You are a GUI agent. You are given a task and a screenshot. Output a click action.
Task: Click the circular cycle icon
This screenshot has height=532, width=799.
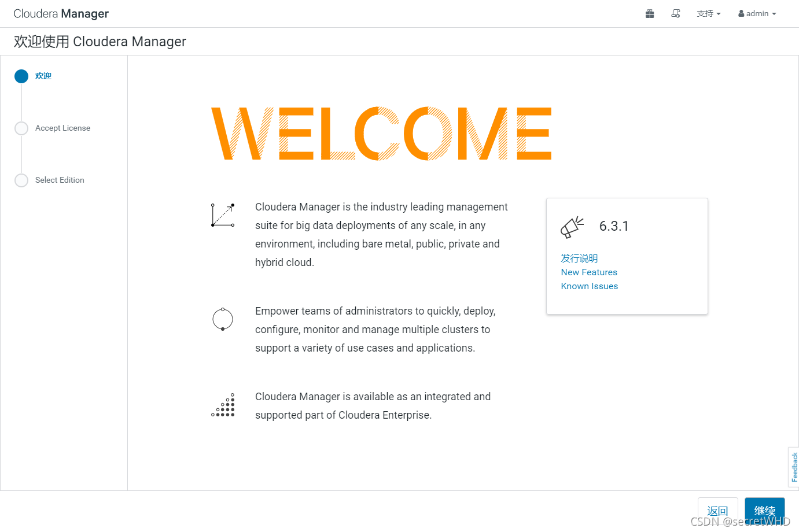pos(223,319)
